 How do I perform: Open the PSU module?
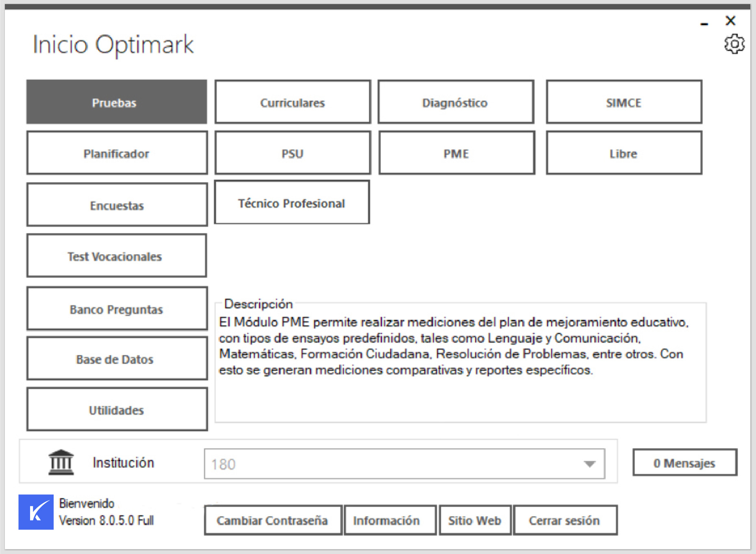coord(293,153)
